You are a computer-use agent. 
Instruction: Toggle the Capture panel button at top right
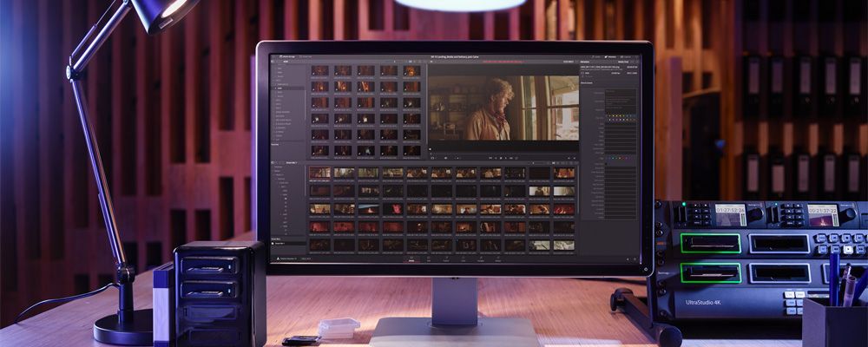click(626, 57)
